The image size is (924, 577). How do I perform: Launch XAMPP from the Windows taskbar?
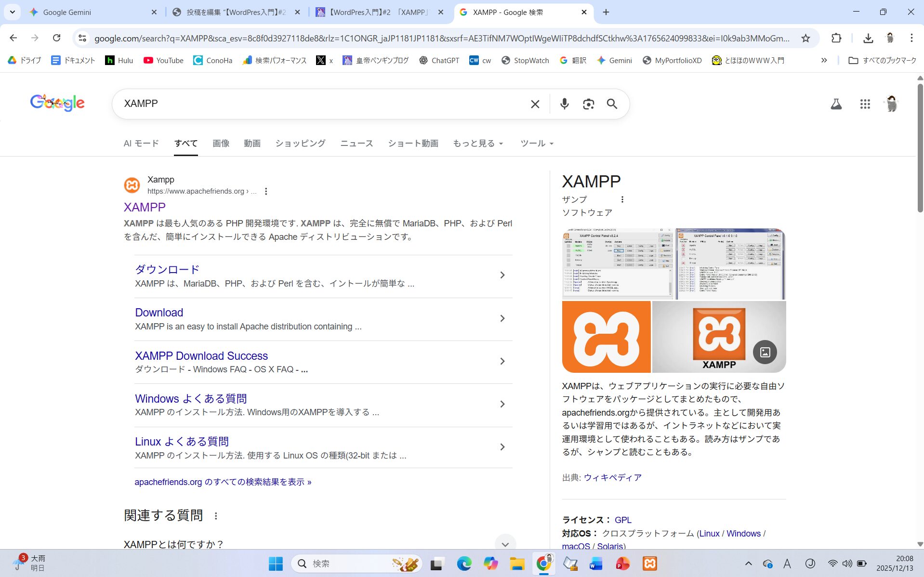coord(649,563)
